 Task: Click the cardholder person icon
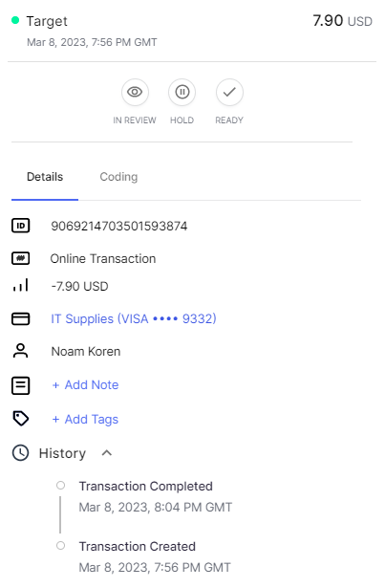(21, 351)
